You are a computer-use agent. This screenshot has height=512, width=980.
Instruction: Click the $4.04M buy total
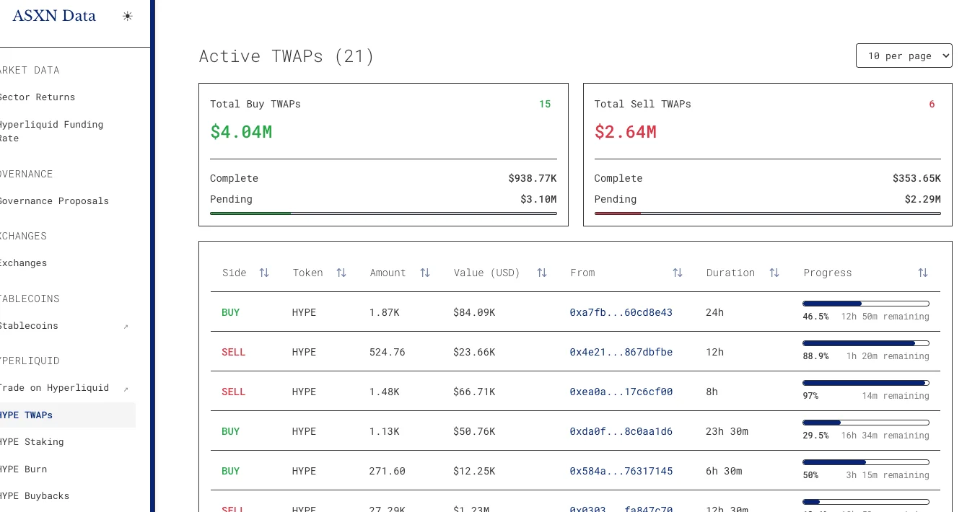click(x=241, y=132)
